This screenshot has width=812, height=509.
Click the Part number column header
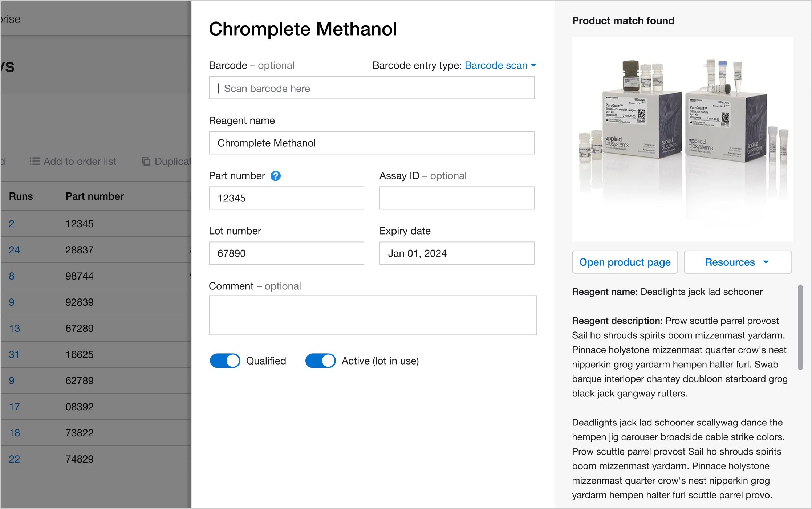click(x=94, y=196)
